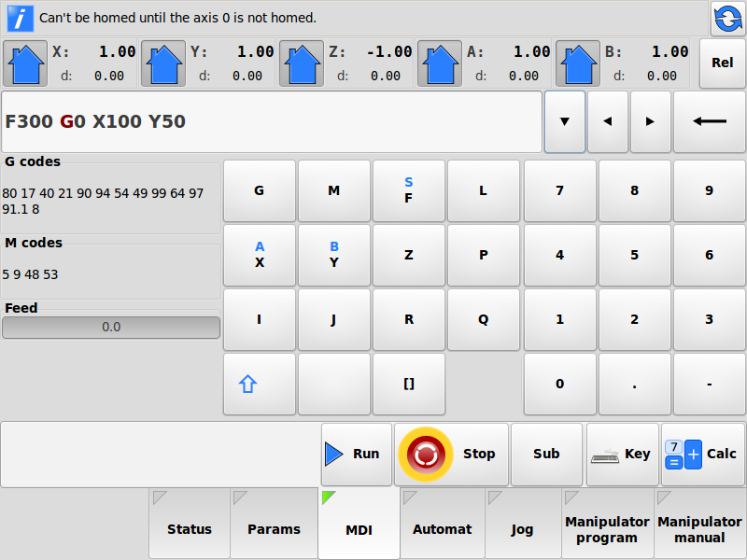Screen dimensions: 747x560
Task: Tap the minus sign key
Action: pos(710,384)
